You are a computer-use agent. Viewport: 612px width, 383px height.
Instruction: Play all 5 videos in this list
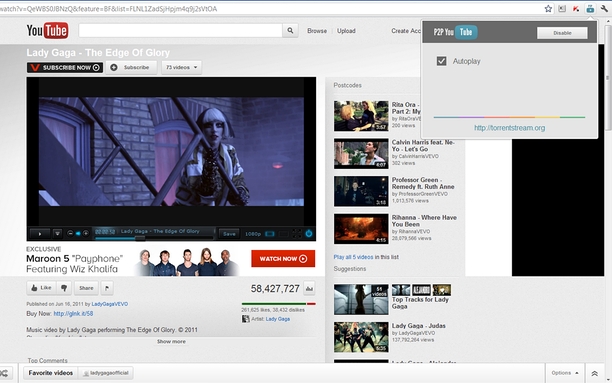coord(353,257)
